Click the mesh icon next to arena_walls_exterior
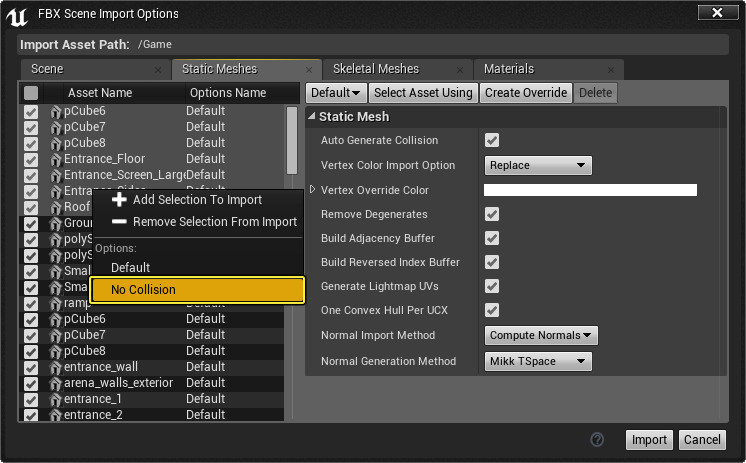The width and height of the screenshot is (746, 463). [x=56, y=383]
